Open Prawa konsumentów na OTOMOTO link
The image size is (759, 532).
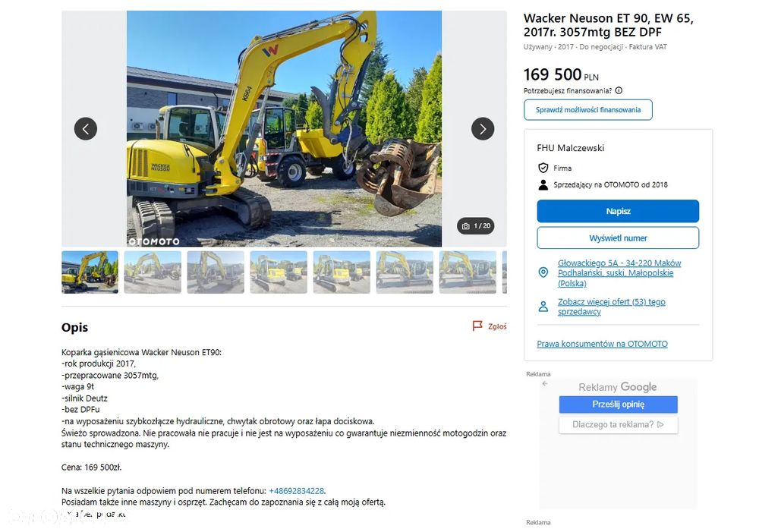[602, 344]
